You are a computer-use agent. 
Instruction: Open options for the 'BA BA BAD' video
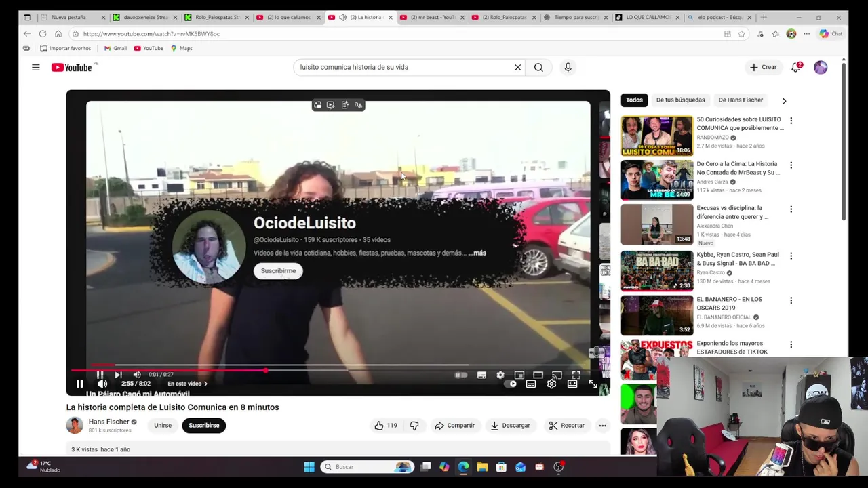[791, 256]
